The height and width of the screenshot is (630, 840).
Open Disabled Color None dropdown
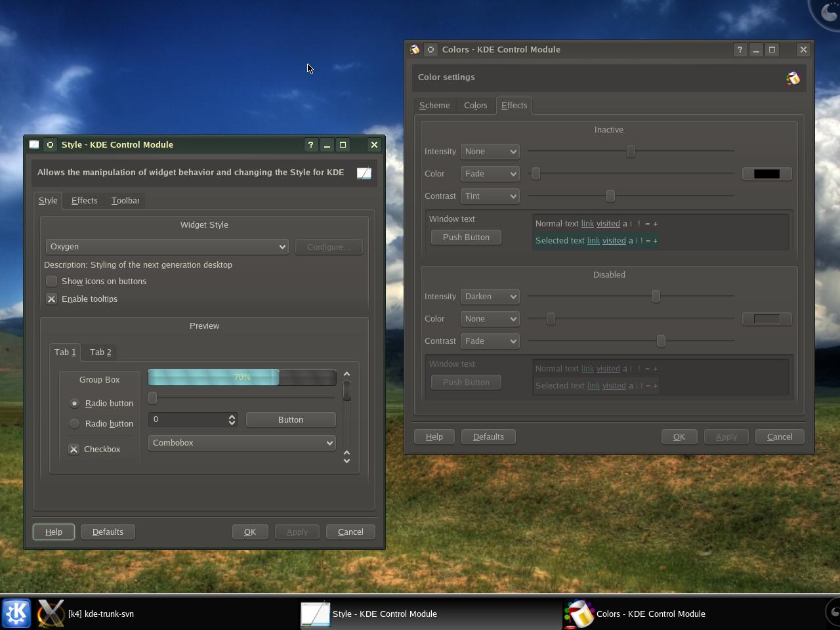pos(490,319)
